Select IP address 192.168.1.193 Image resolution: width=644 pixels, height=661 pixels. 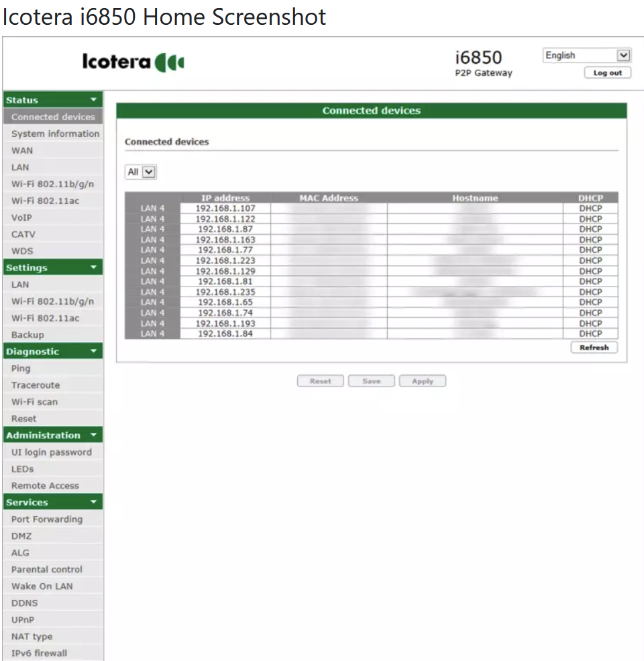pyautogui.click(x=225, y=323)
